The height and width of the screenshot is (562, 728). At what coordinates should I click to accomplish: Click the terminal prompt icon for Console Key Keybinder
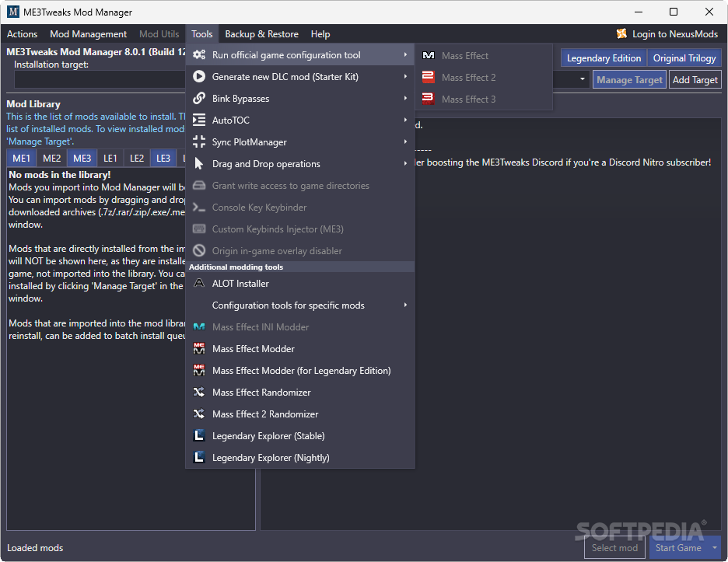click(x=199, y=208)
